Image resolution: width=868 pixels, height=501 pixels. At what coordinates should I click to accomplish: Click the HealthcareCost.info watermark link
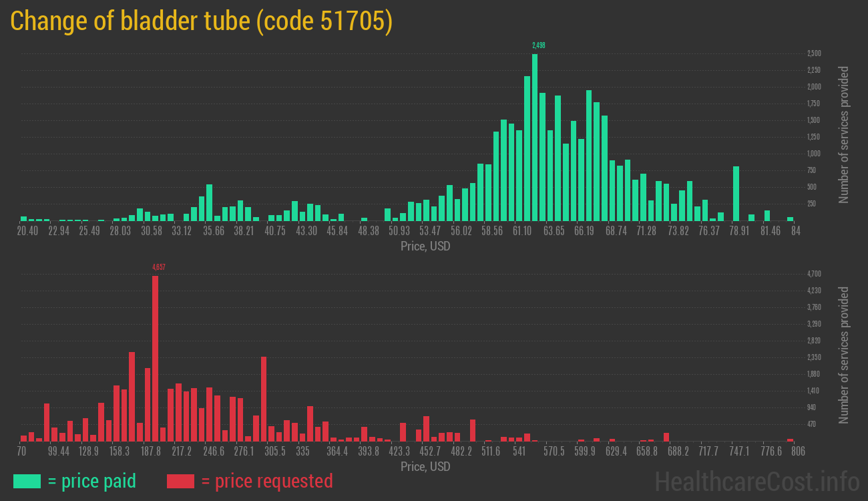pyautogui.click(x=756, y=481)
